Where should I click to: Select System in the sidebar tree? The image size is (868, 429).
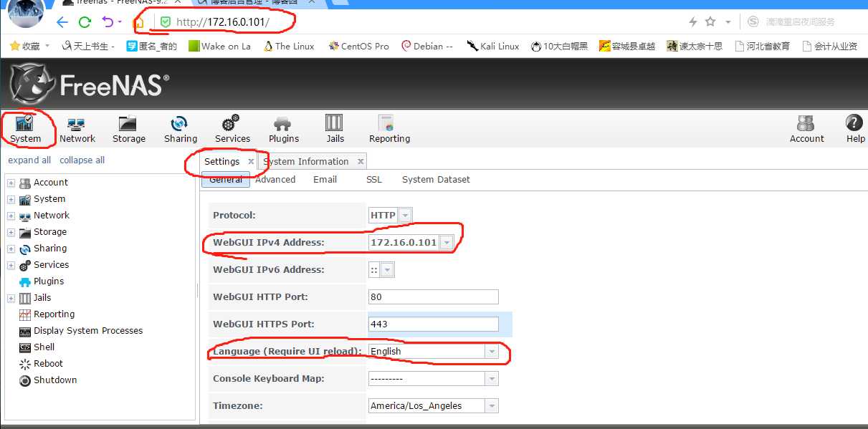pos(49,199)
